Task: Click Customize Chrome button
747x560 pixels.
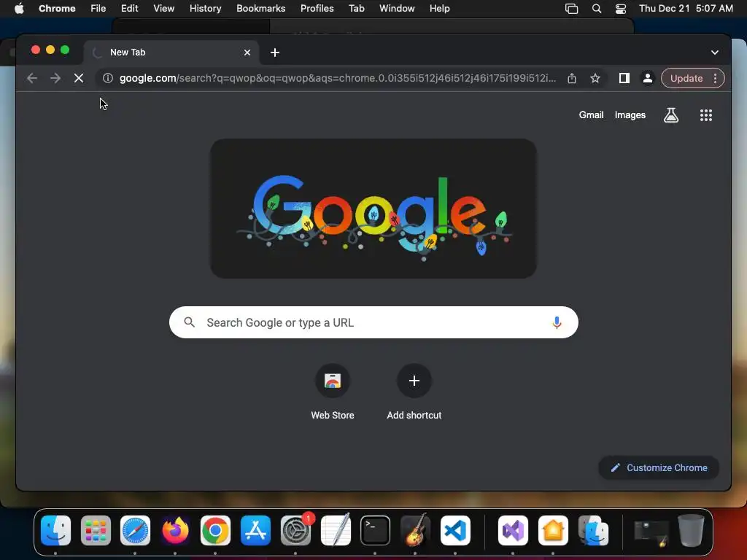Action: click(659, 467)
